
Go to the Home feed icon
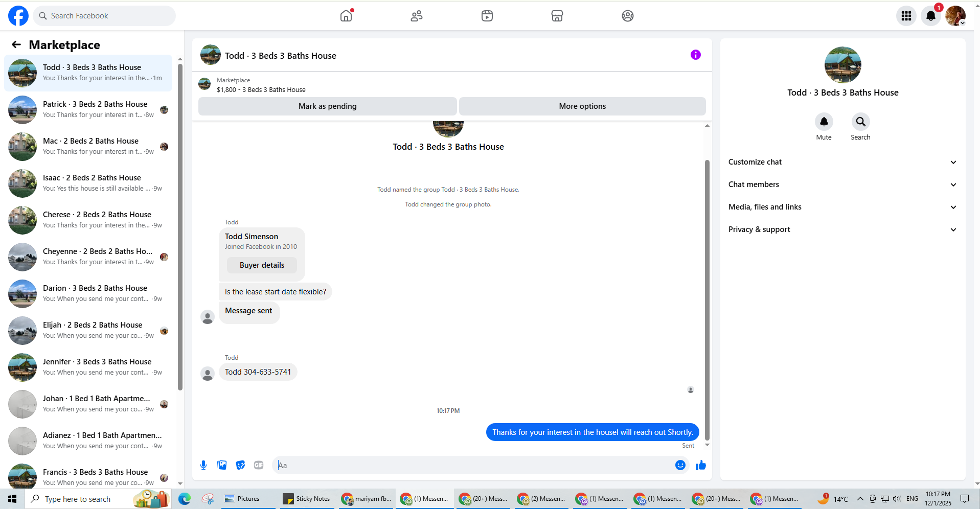347,16
